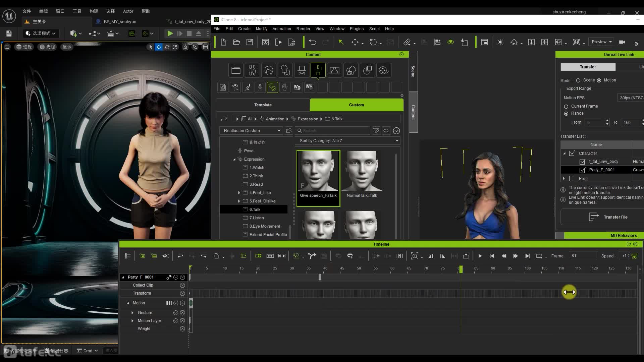The width and height of the screenshot is (644, 362).
Task: Select Give speech_F.iTalk thumbnail
Action: click(x=318, y=178)
